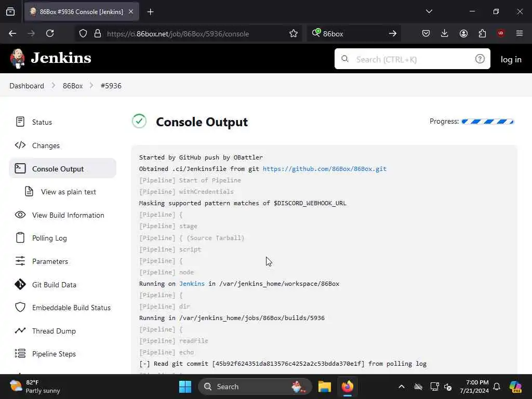The image size is (532, 399).
Task: Click the tracking protection shield icon
Action: [x=83, y=33]
